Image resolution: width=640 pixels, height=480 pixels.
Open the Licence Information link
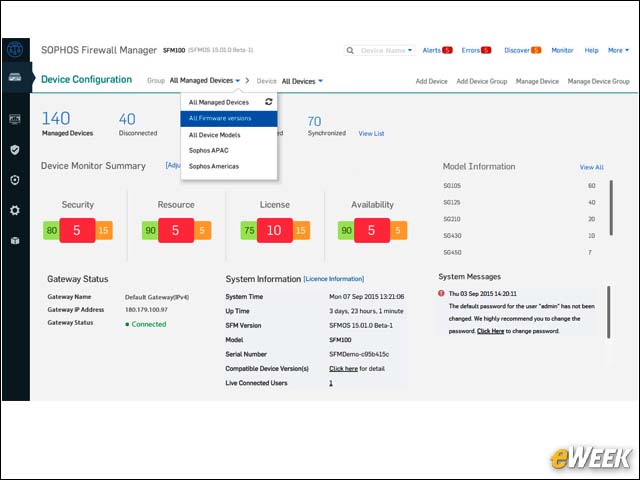pyautogui.click(x=334, y=279)
